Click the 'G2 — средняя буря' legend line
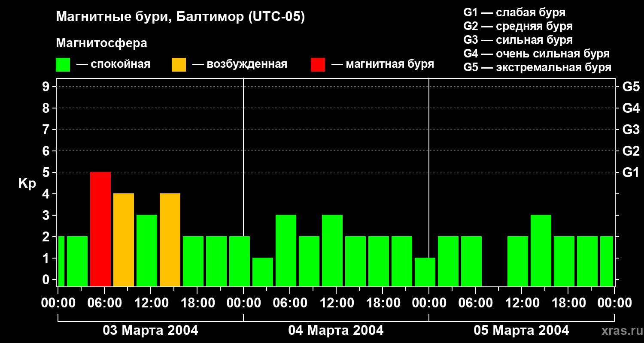Viewport: 644px width, 343px height. tap(518, 26)
